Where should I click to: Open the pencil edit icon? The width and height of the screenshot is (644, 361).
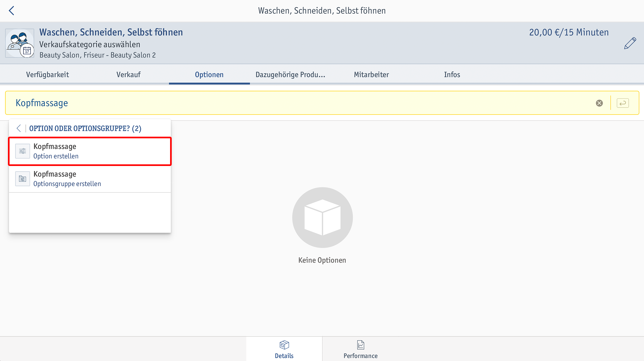630,43
